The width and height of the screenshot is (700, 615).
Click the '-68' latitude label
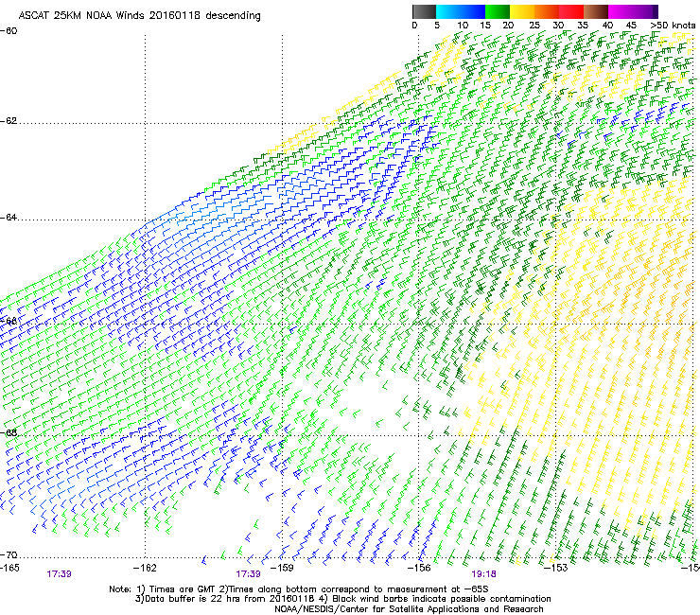click(x=9, y=432)
